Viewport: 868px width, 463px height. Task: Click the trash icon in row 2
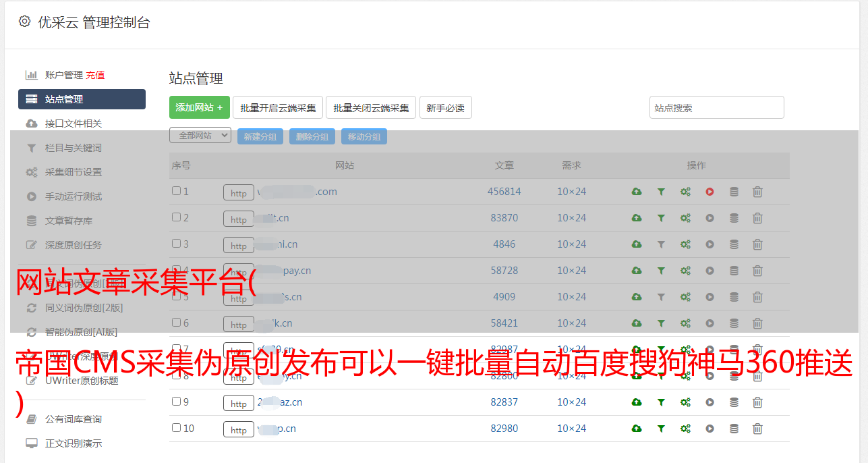757,218
